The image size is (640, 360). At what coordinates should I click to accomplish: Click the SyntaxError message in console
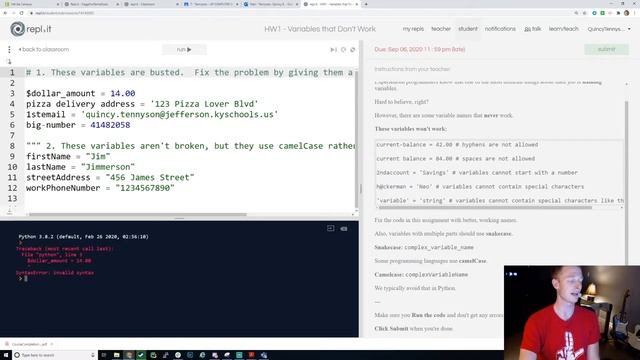(55, 273)
